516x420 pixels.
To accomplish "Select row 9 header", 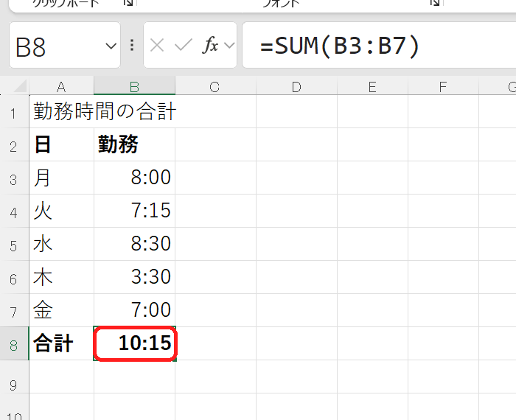I will point(14,377).
